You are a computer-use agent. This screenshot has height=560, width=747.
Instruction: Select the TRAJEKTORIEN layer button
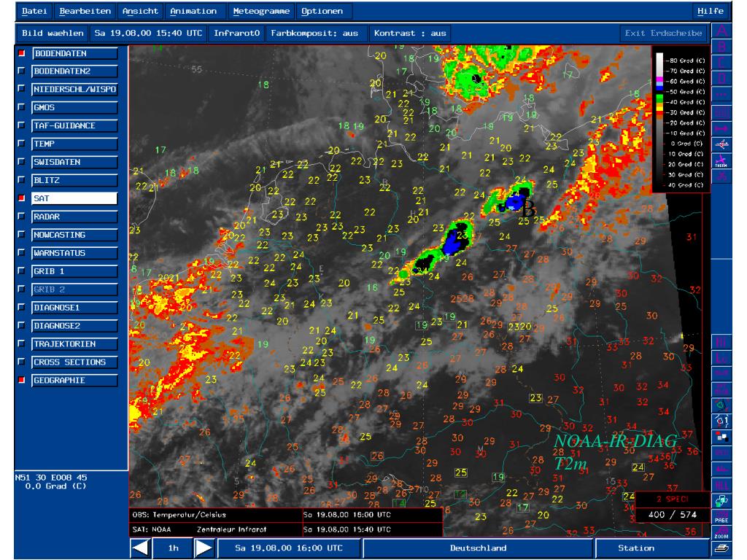point(74,344)
